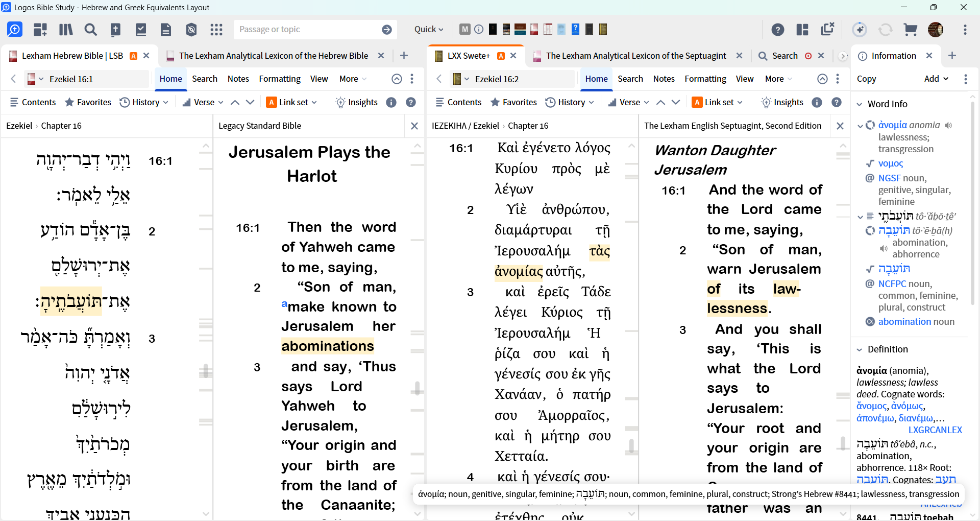Image resolution: width=980 pixels, height=521 pixels.
Task: Go back in Lexham Hebrew Bible panel
Action: [x=14, y=79]
